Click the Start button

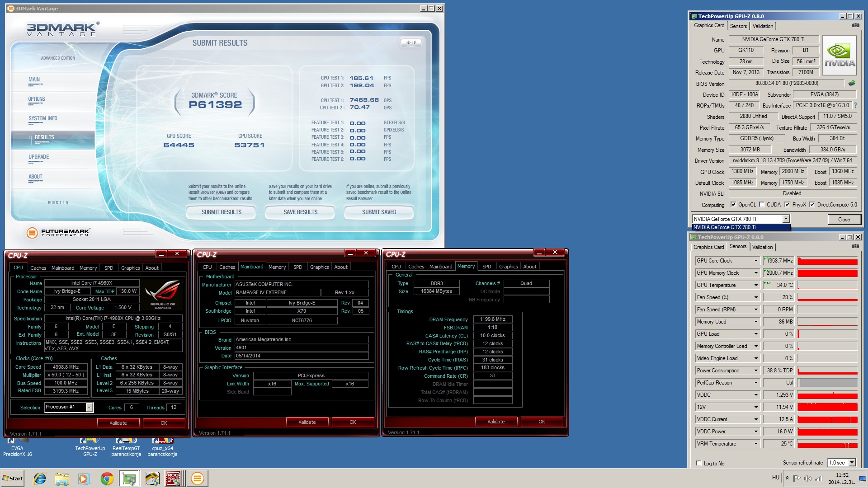(13, 479)
